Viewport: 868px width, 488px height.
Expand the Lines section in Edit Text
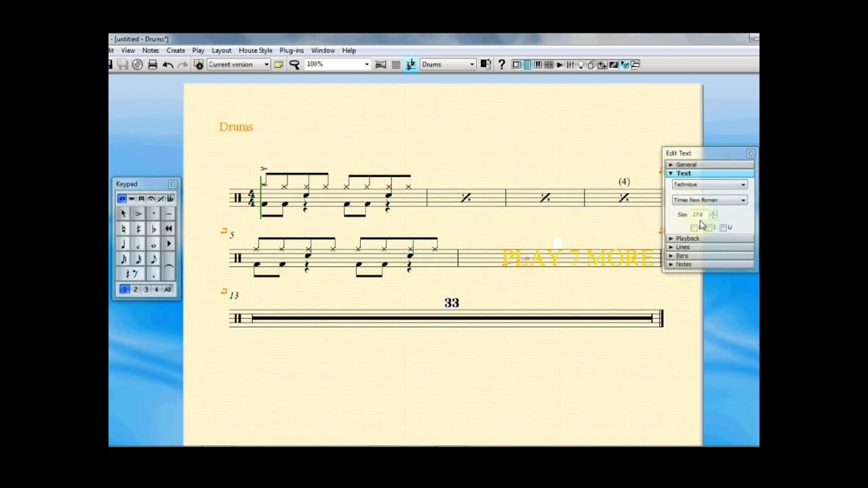pyautogui.click(x=709, y=247)
